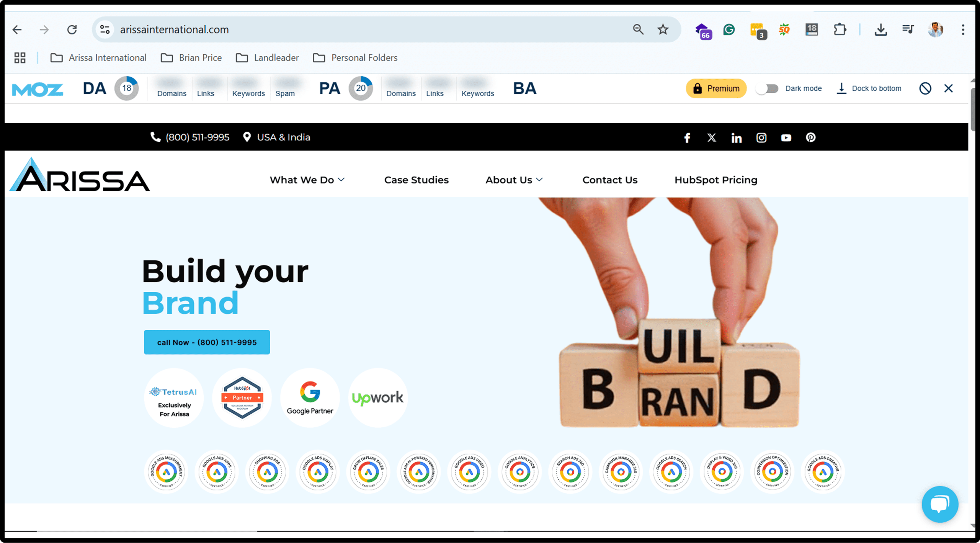Go to the HubSpot Pricing page
Viewport: 980px width, 543px height.
click(x=715, y=180)
